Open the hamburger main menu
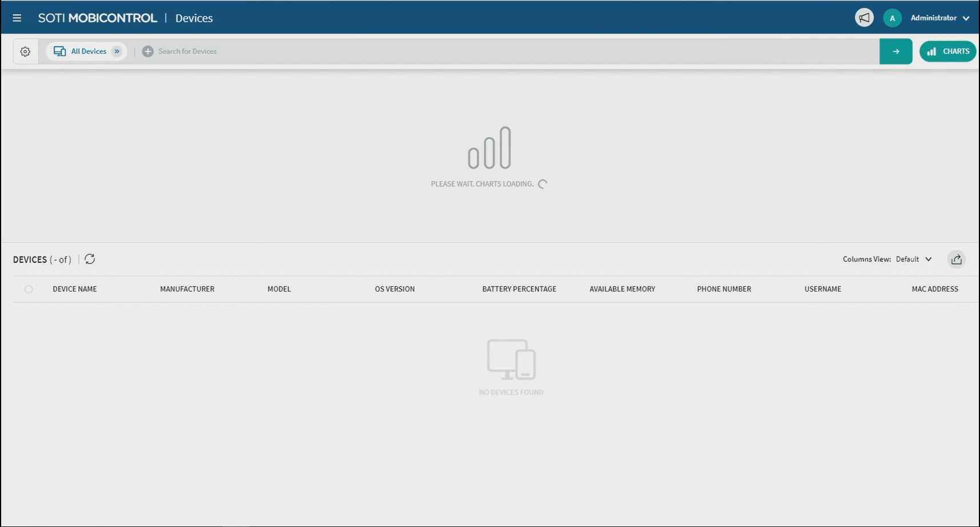This screenshot has width=980, height=527. [17, 18]
